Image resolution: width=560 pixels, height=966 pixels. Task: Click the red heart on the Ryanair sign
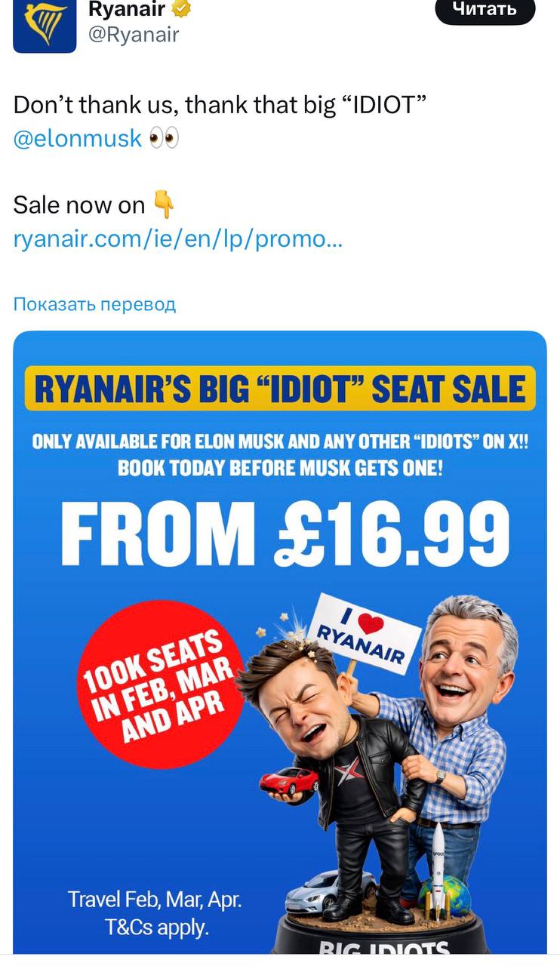pos(367,623)
